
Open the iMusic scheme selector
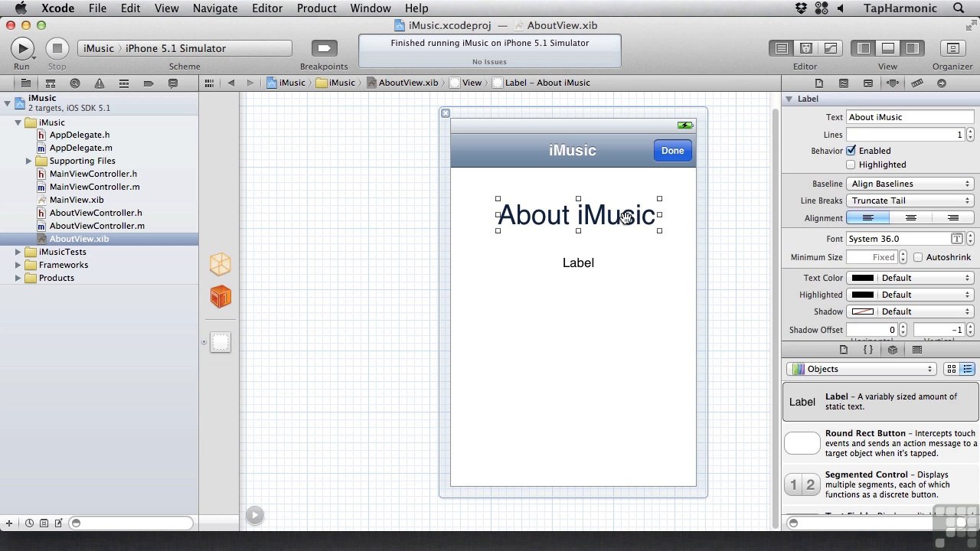click(185, 48)
